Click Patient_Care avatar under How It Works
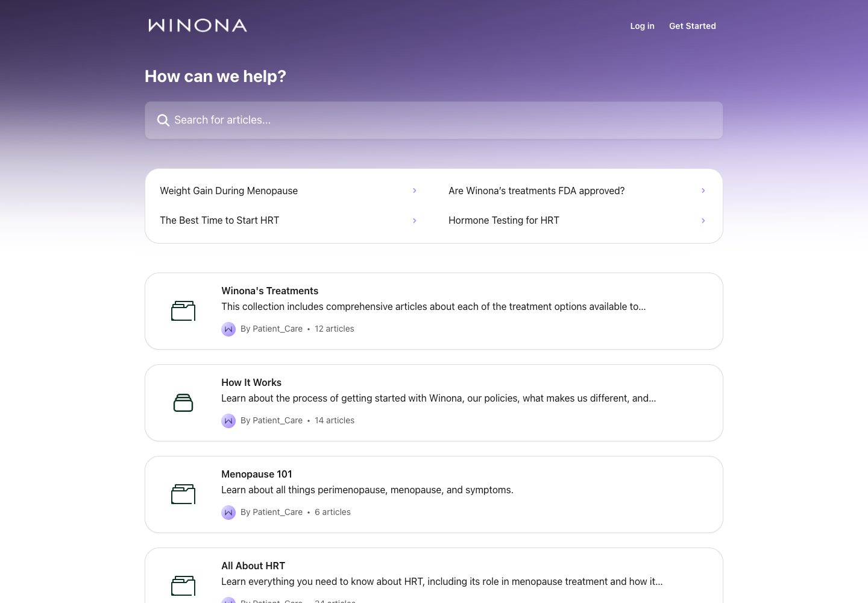Viewport: 868px width, 603px height. click(x=228, y=421)
